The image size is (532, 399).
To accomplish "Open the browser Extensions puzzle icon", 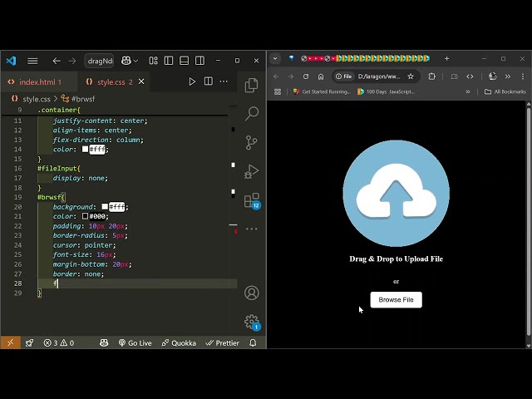I will point(432,76).
